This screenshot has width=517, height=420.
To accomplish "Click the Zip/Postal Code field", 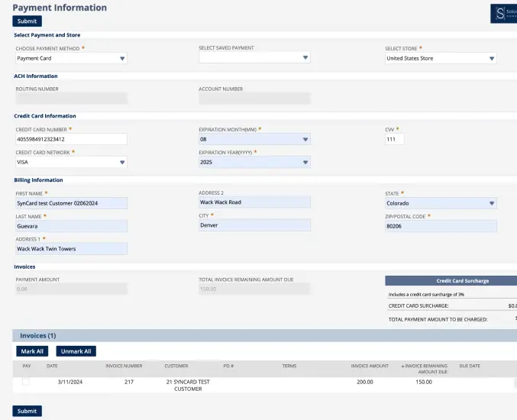I will (441, 226).
